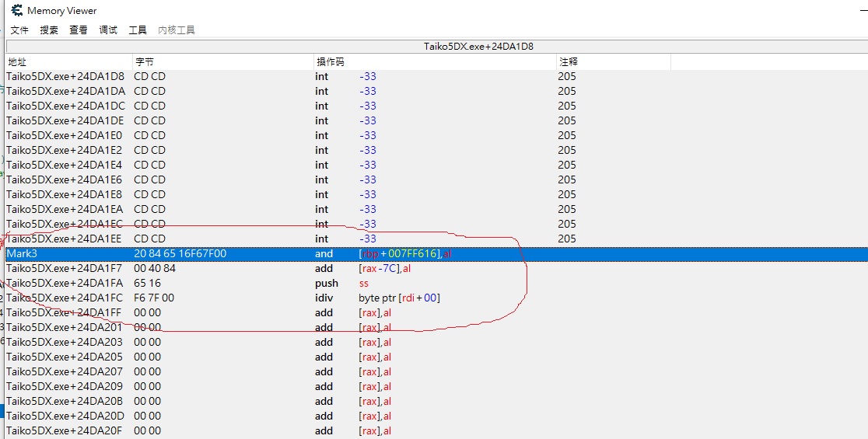Click the 地址 column header

tap(17, 61)
